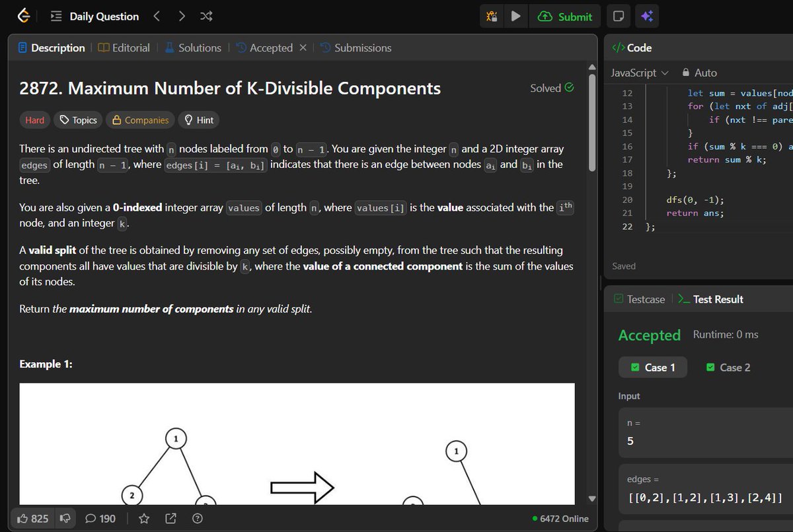
Task: Open the notes sticky icon
Action: click(x=618, y=17)
